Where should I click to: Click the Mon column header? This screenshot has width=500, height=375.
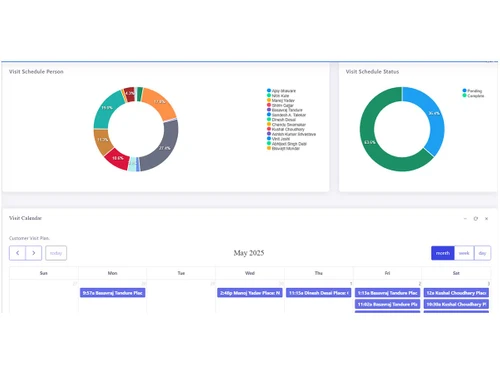(x=113, y=273)
